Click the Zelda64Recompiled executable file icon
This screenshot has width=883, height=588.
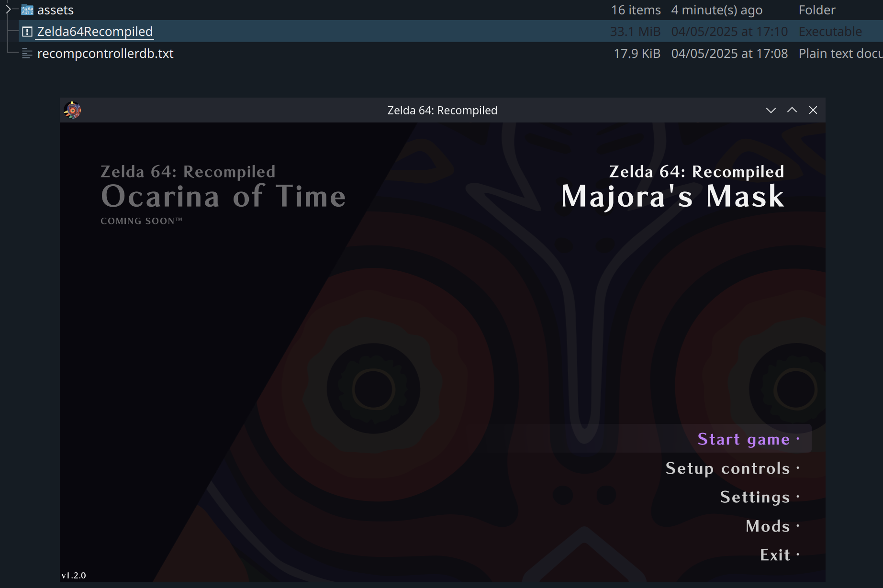tap(27, 32)
